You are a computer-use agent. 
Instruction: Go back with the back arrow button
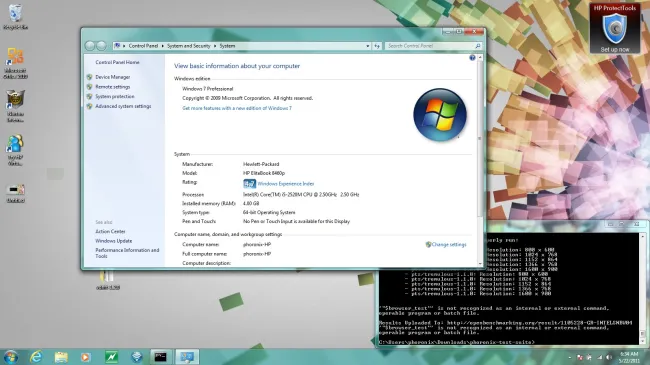tap(90, 46)
